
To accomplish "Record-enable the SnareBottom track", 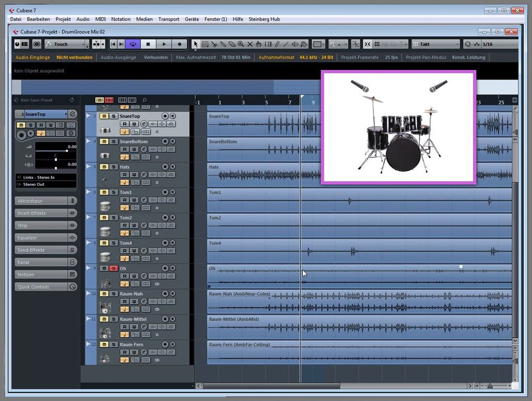I will click(165, 141).
